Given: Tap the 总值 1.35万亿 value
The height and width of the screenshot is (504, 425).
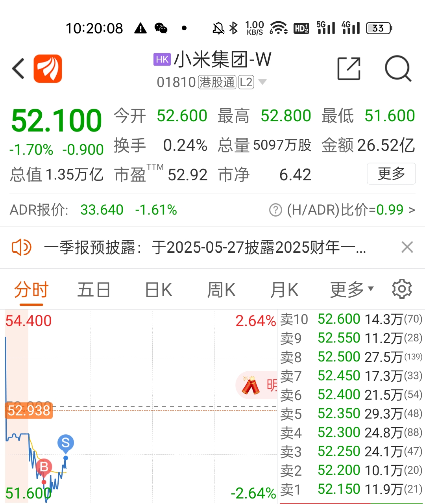Looking at the screenshot, I should click(x=74, y=174).
